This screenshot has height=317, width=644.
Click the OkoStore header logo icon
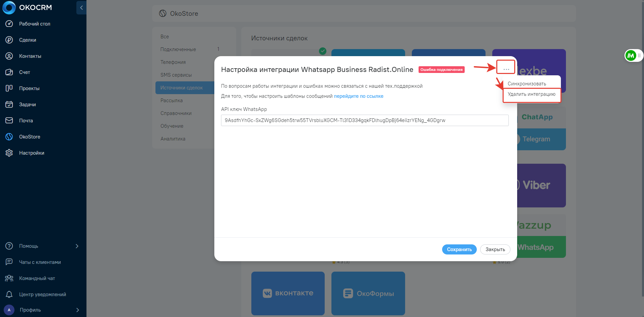point(163,13)
